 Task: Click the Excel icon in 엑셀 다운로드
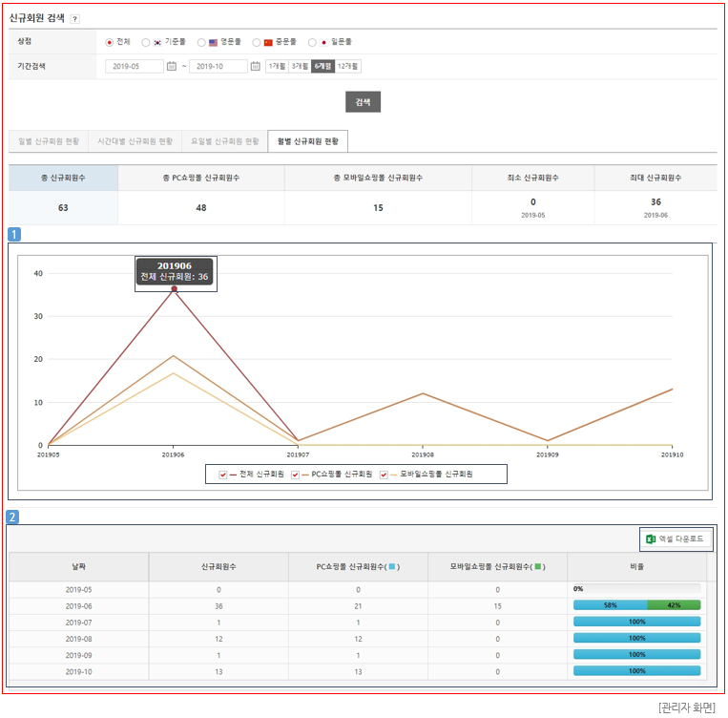click(651, 539)
